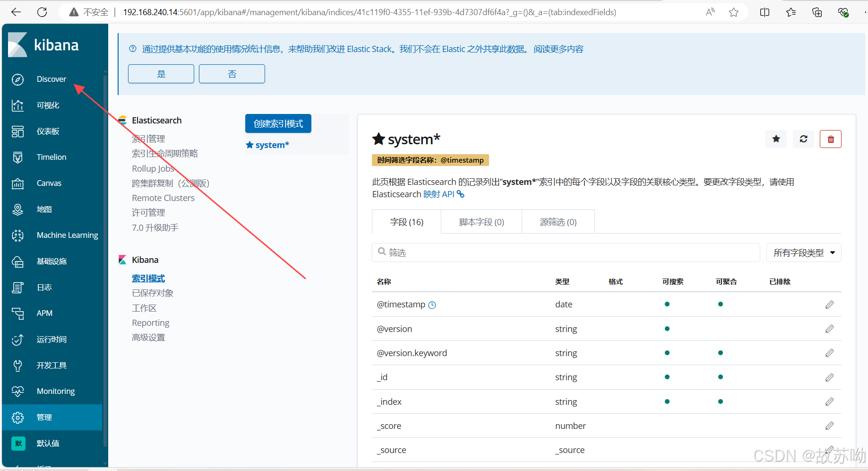Delete the system* index pattern
Viewport: 868px width, 471px height.
(831, 139)
